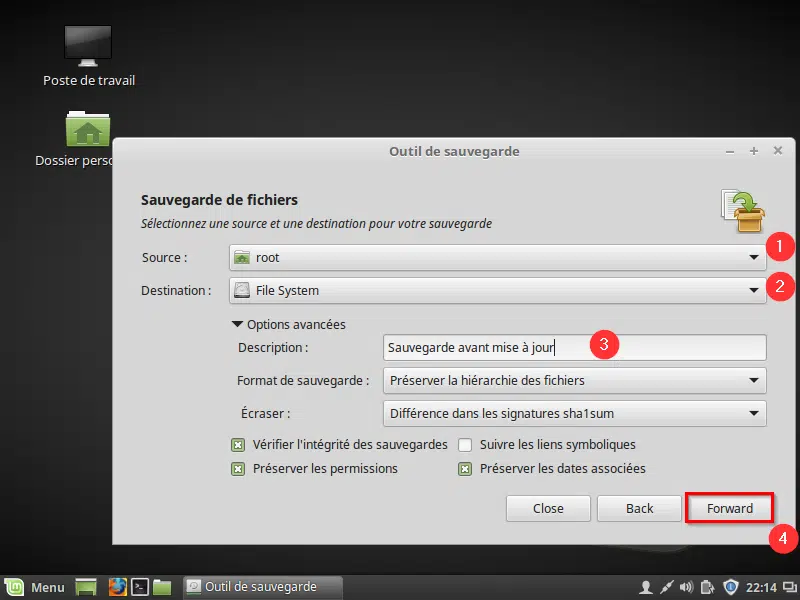Launch Terminal from taskbar

[140, 587]
